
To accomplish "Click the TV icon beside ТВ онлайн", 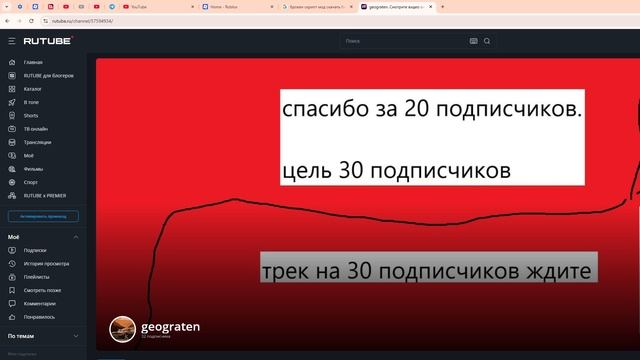I will [x=12, y=129].
